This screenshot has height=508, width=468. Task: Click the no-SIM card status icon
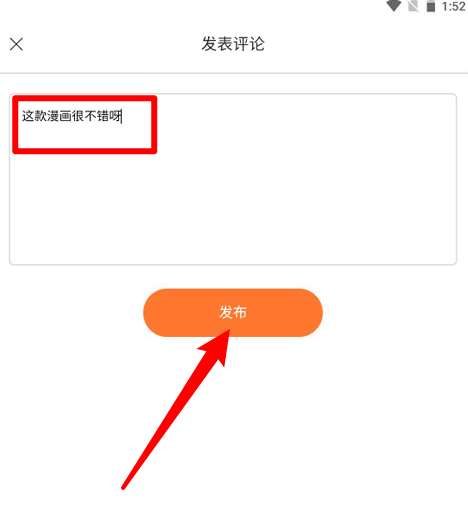(413, 6)
